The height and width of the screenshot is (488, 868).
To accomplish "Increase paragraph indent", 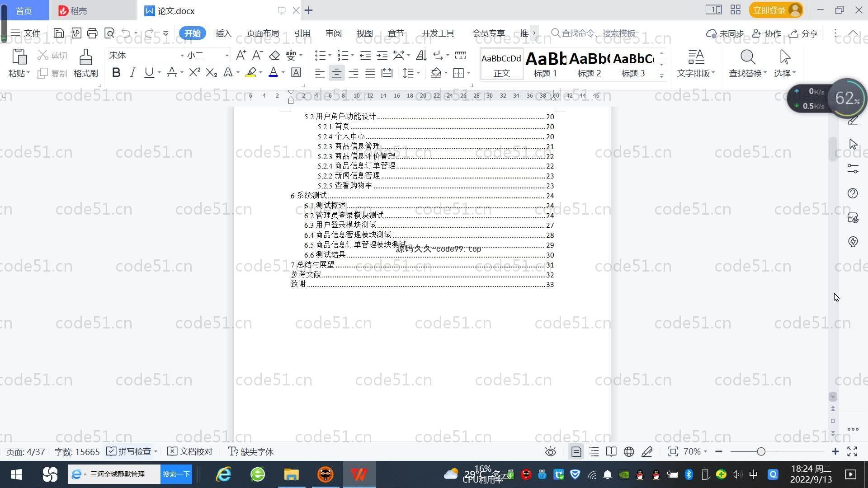I will coord(382,55).
